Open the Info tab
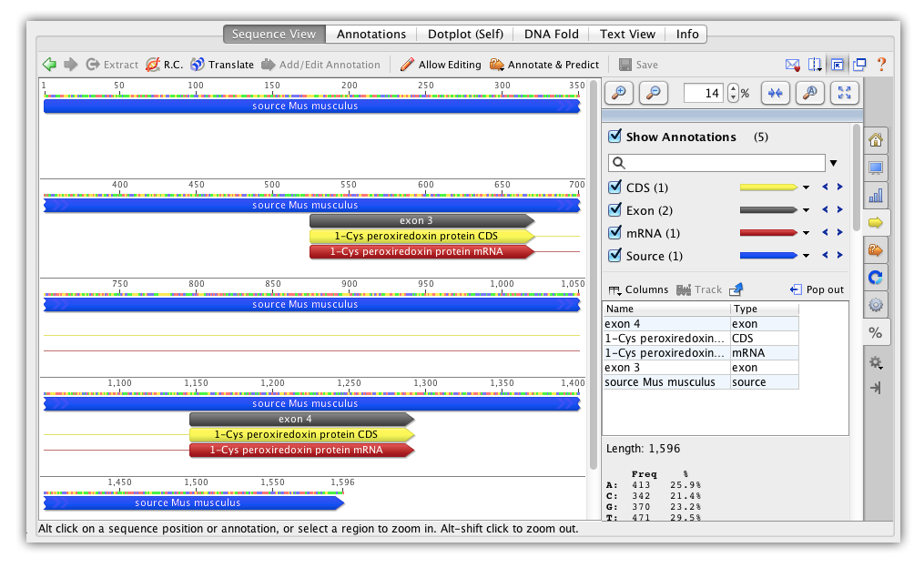Screen dimensions: 924x568 coord(687,35)
